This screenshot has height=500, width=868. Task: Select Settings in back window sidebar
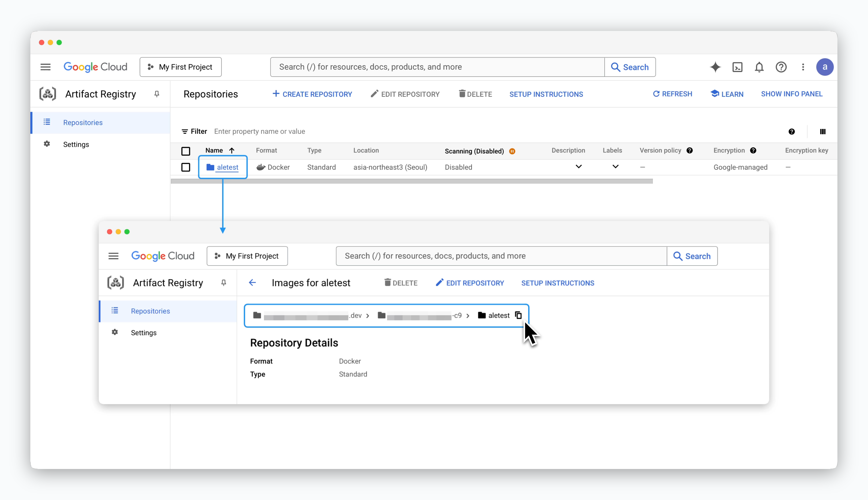click(x=100, y=145)
